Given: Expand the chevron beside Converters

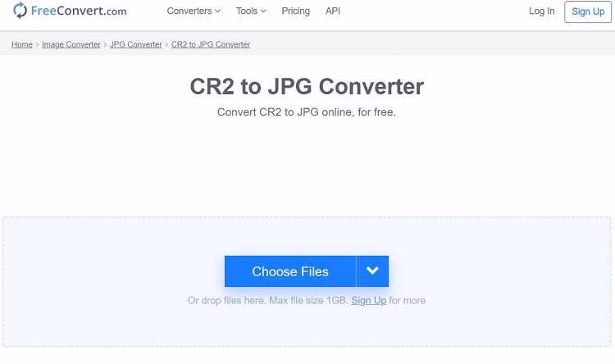Looking at the screenshot, I should (218, 11).
